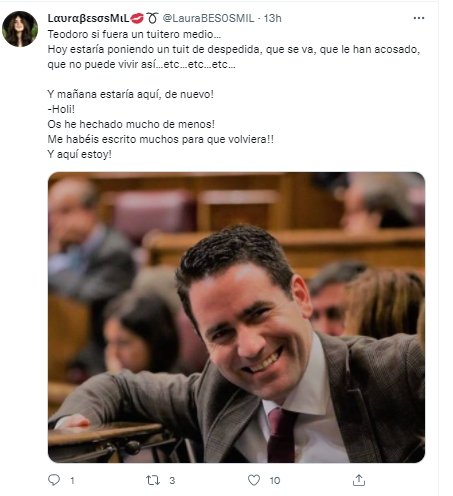Click the 13h timestamp link

click(273, 18)
